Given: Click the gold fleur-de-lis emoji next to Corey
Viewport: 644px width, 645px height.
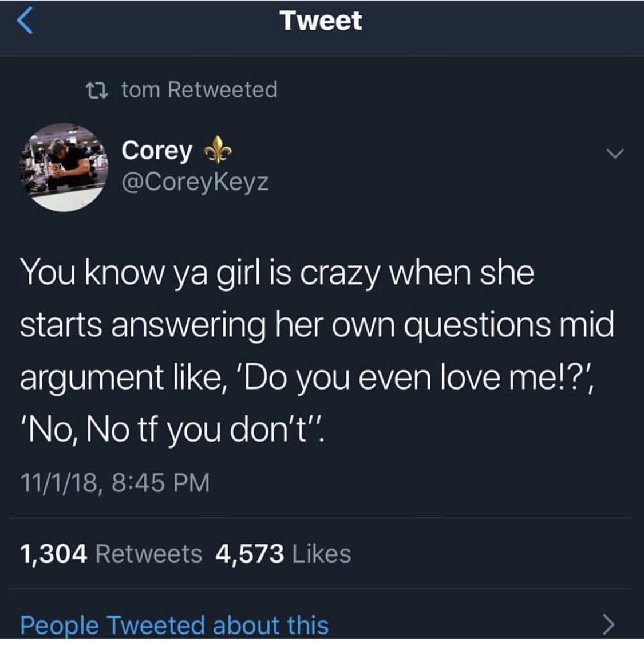Looking at the screenshot, I should point(218,150).
